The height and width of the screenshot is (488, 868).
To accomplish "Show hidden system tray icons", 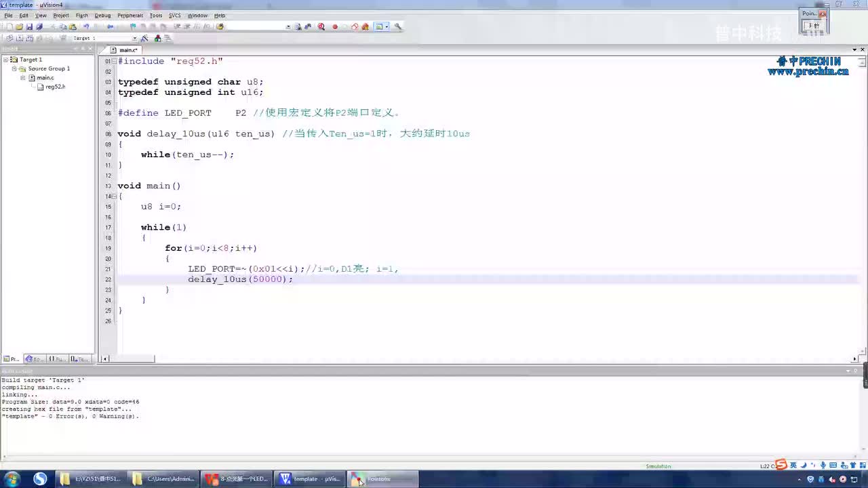I will click(800, 479).
